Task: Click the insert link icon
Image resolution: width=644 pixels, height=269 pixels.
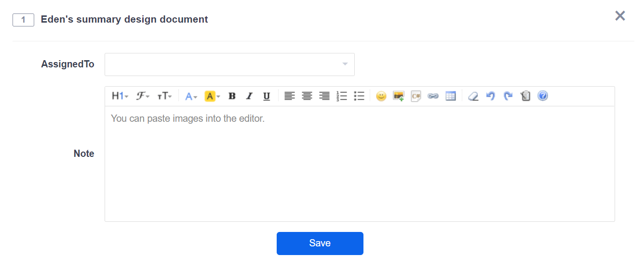Action: click(x=433, y=96)
